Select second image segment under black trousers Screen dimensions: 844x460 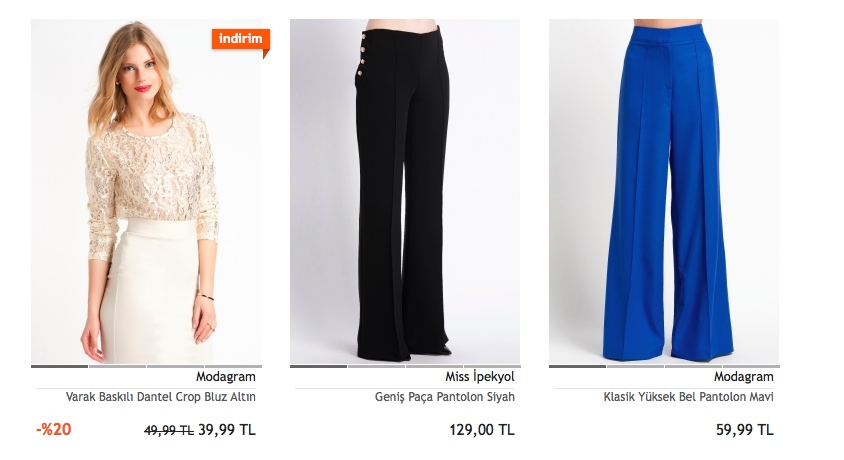tap(376, 366)
